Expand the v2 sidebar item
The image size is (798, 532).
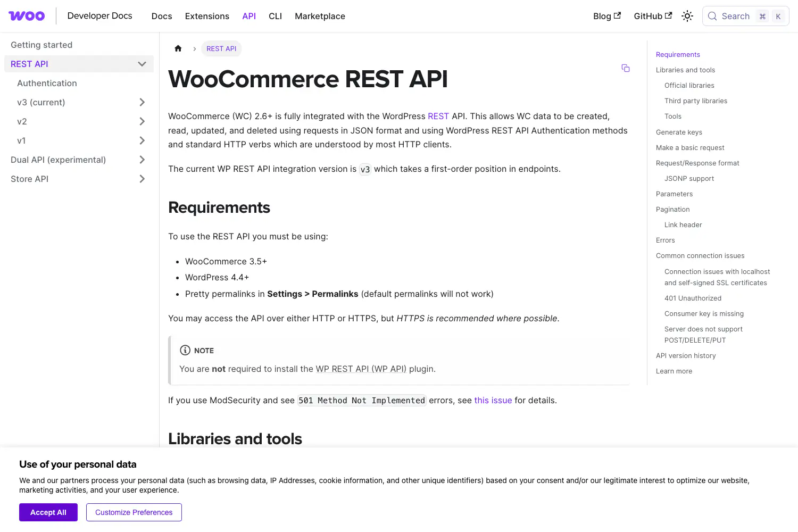142,121
